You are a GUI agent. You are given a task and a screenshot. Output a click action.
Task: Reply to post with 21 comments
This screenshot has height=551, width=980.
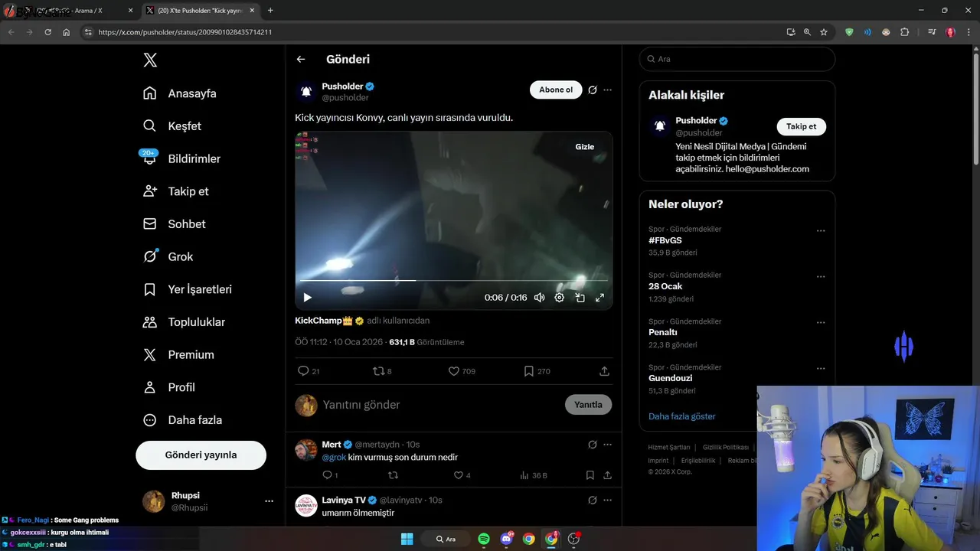click(x=309, y=371)
